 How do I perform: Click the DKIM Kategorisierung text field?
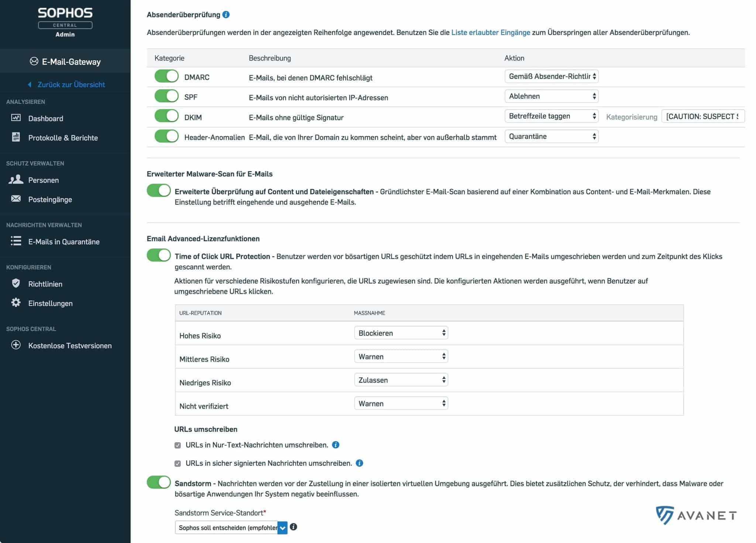click(702, 117)
